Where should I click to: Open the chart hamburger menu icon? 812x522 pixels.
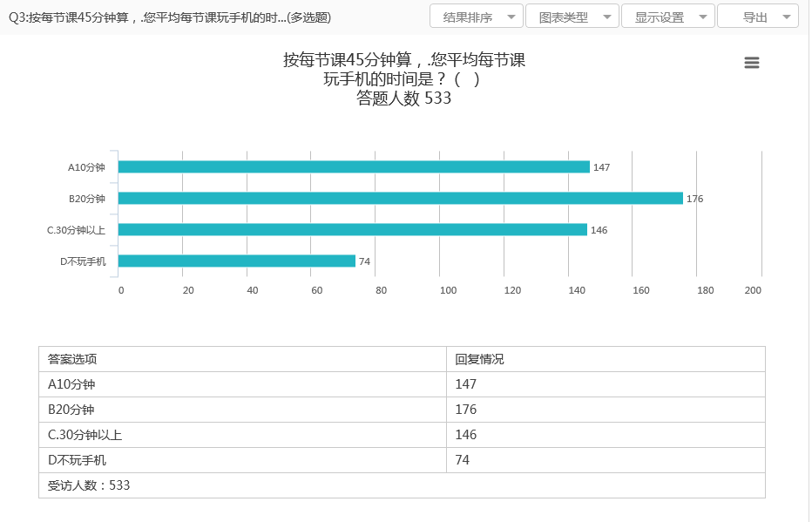point(751,63)
